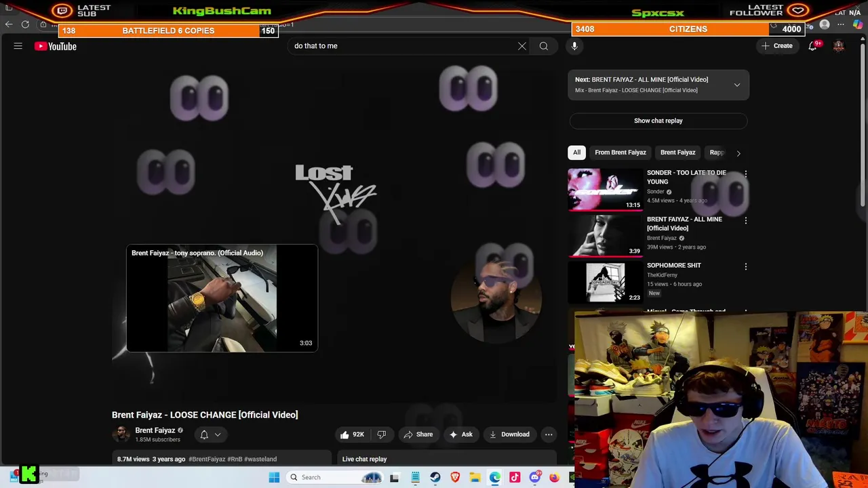Image resolution: width=868 pixels, height=488 pixels.
Task: Open TikTok app from the taskbar
Action: pyautogui.click(x=515, y=477)
